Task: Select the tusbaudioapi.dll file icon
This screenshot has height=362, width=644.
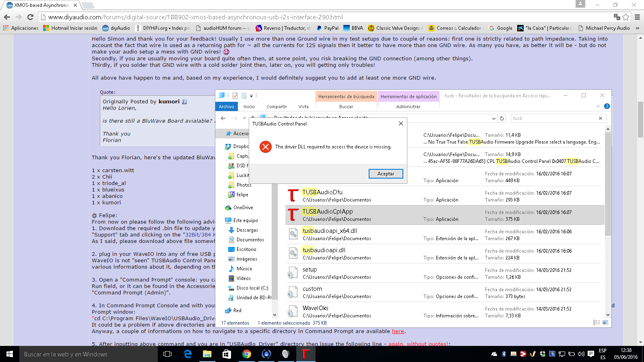Action: [x=293, y=253]
